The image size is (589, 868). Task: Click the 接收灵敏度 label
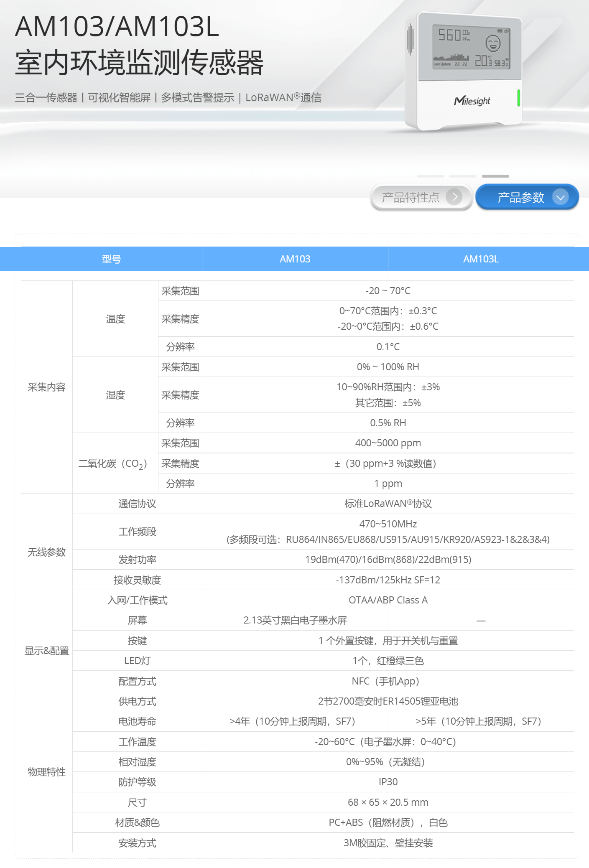pyautogui.click(x=137, y=580)
